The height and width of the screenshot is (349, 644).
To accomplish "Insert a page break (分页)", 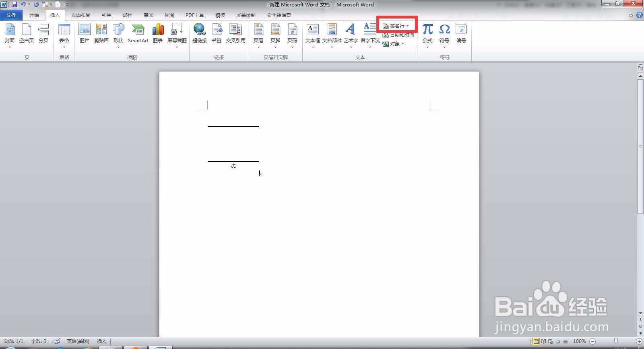I will click(x=43, y=34).
